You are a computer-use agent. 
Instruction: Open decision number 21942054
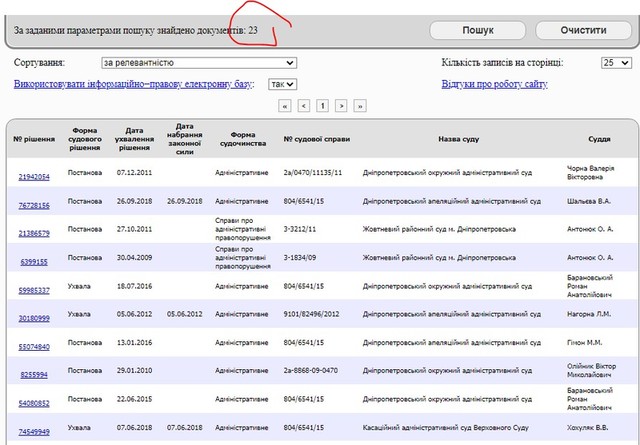pos(34,177)
